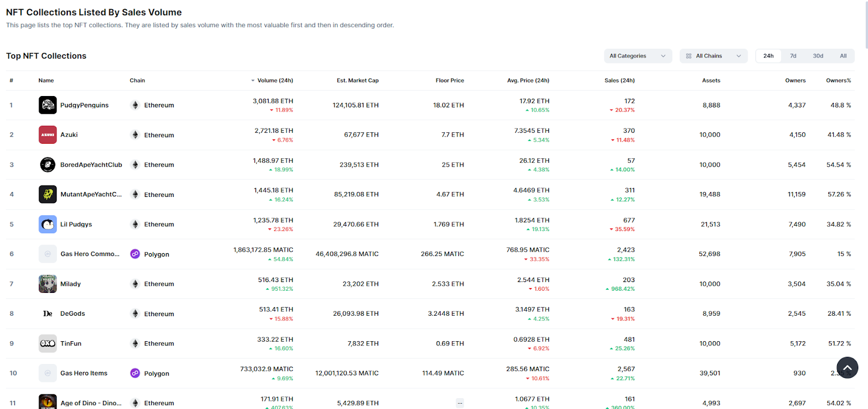
Task: Sort by Volume (24h) column
Action: tap(272, 80)
